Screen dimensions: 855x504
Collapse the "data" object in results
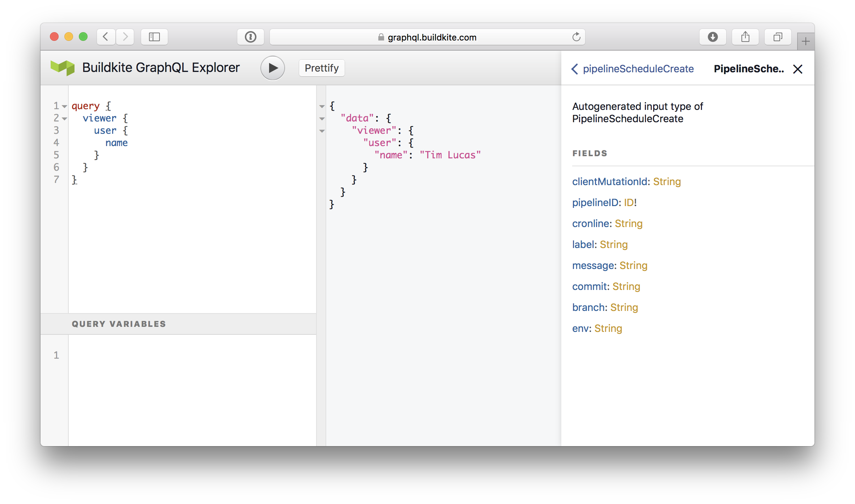(x=322, y=119)
